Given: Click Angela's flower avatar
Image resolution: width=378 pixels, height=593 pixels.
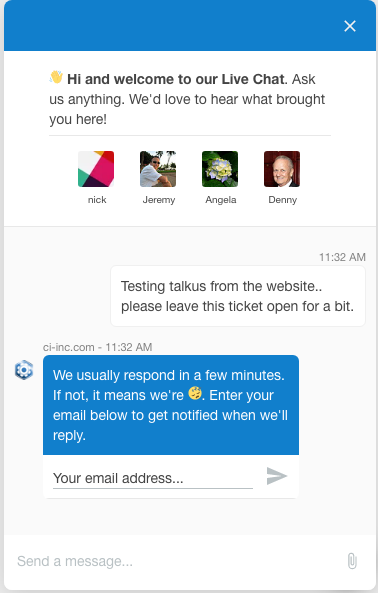Looking at the screenshot, I should click(x=220, y=169).
